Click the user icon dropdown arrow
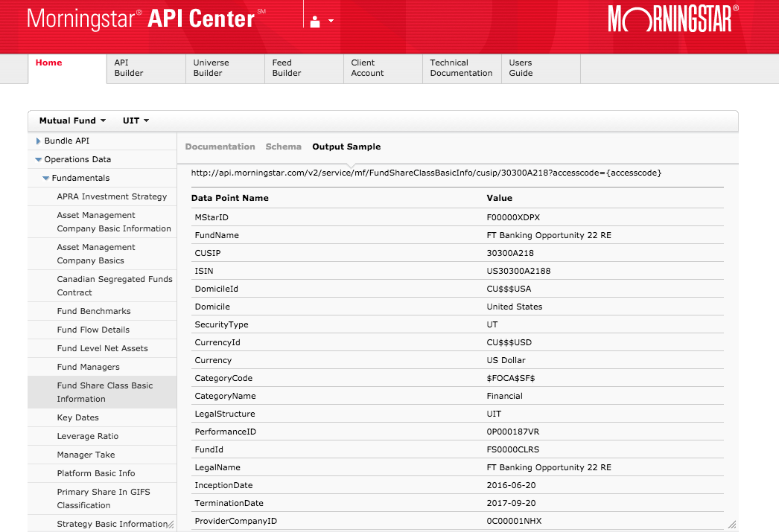 click(x=331, y=22)
